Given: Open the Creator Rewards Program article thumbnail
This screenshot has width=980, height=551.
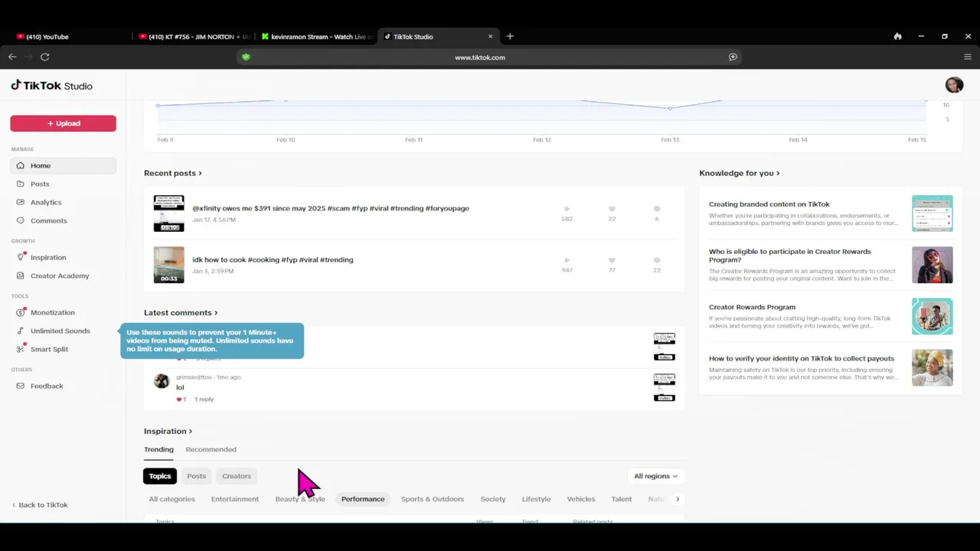Looking at the screenshot, I should point(932,316).
